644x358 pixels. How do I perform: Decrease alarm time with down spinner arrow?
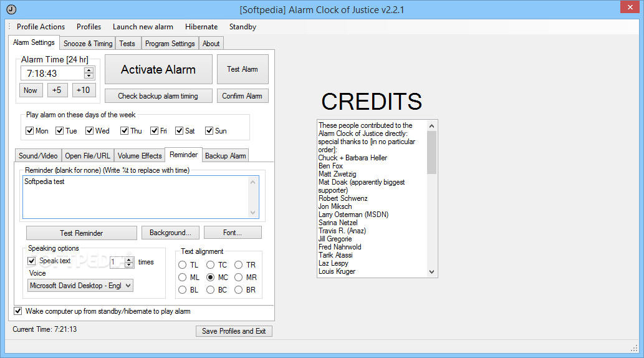tap(89, 76)
